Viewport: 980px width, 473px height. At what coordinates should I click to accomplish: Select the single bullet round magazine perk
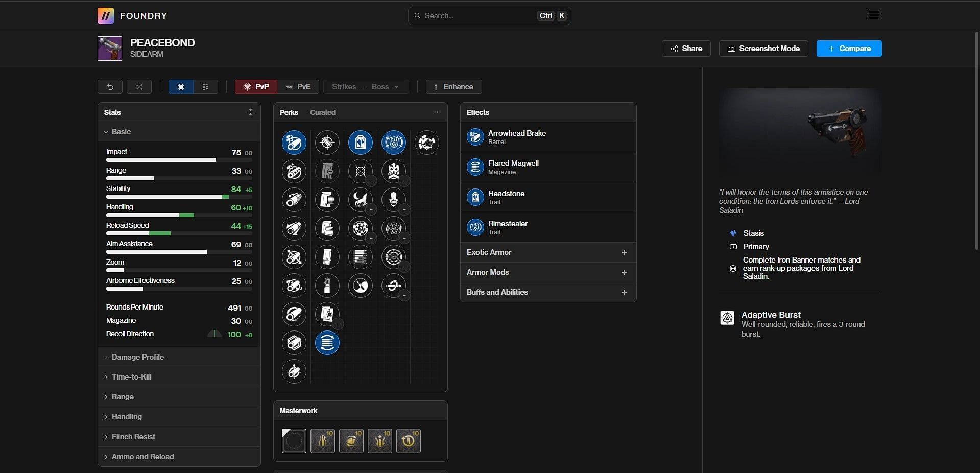(x=327, y=286)
